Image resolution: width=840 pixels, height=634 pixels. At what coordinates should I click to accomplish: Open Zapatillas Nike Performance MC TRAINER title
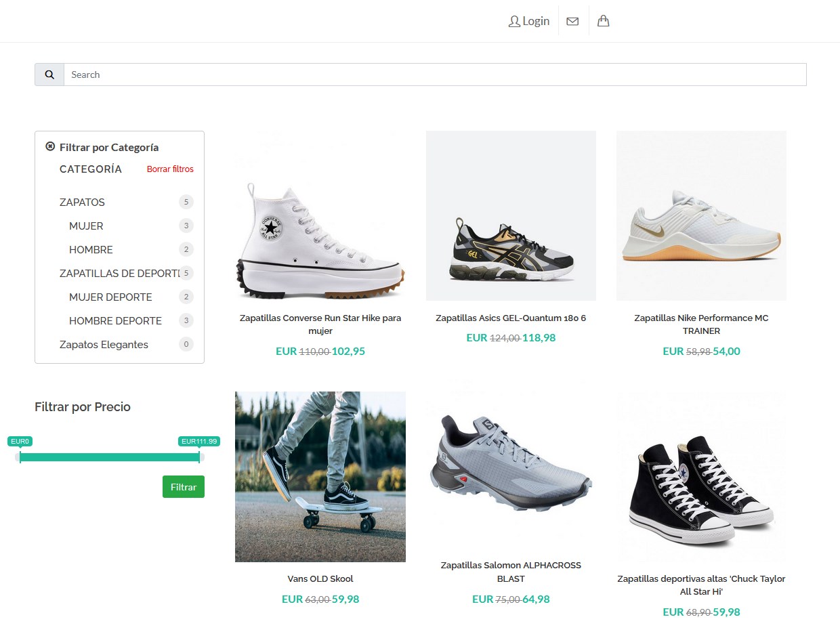point(701,324)
